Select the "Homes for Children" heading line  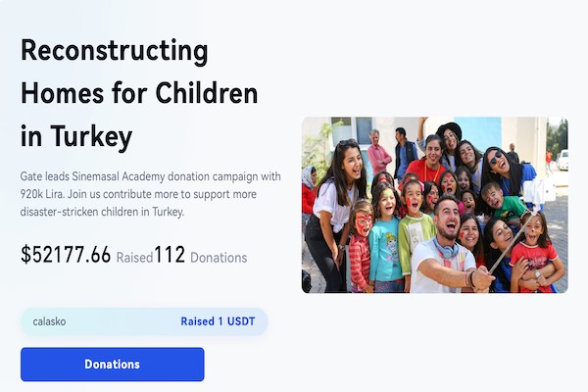coord(139,94)
